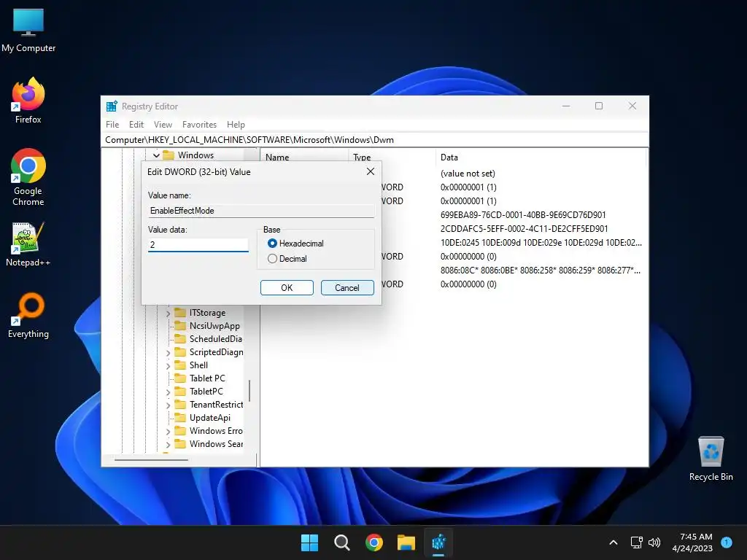Image resolution: width=747 pixels, height=560 pixels.
Task: Open File Explorer from the taskbar
Action: tap(406, 542)
